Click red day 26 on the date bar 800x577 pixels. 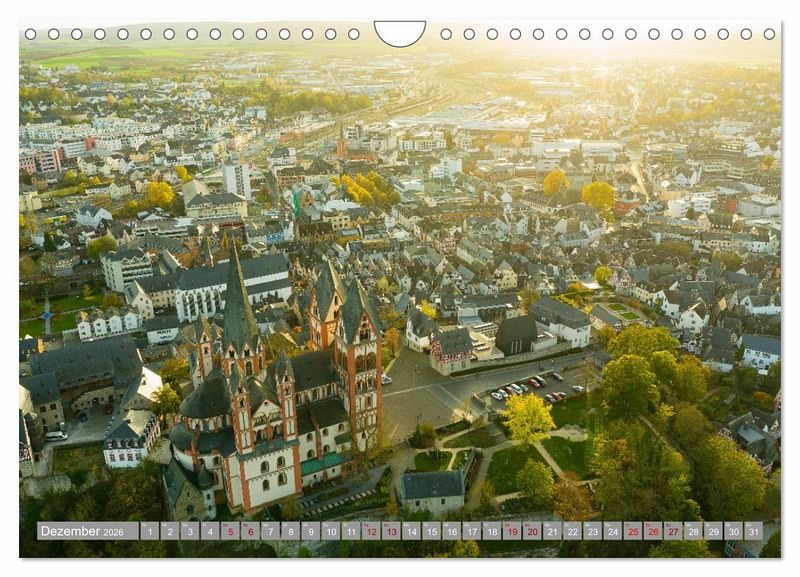[653, 531]
